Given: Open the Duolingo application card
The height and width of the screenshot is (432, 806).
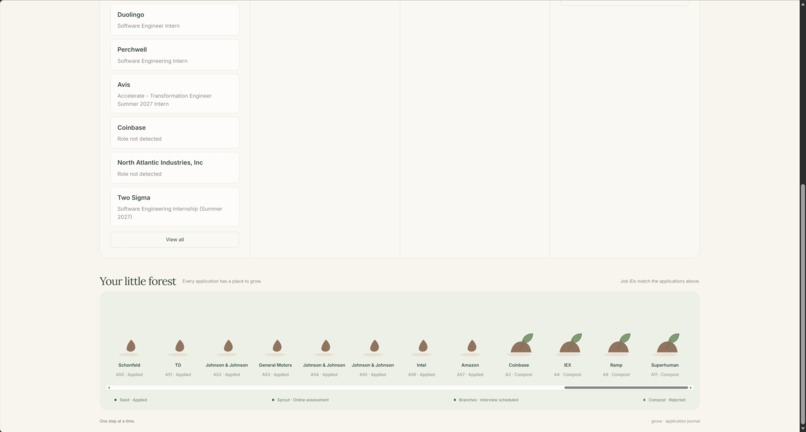Looking at the screenshot, I should tap(175, 20).
